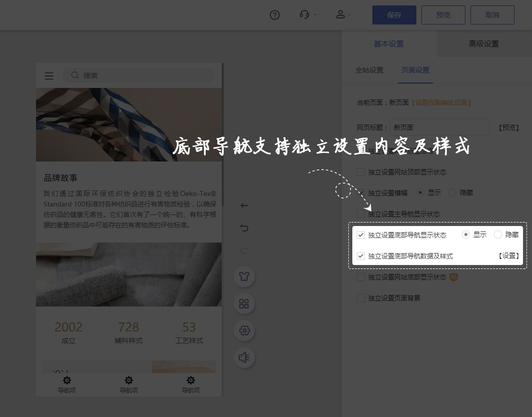The width and height of the screenshot is (532, 417).
Task: Click the 预览 preview button in header
Action: click(443, 15)
